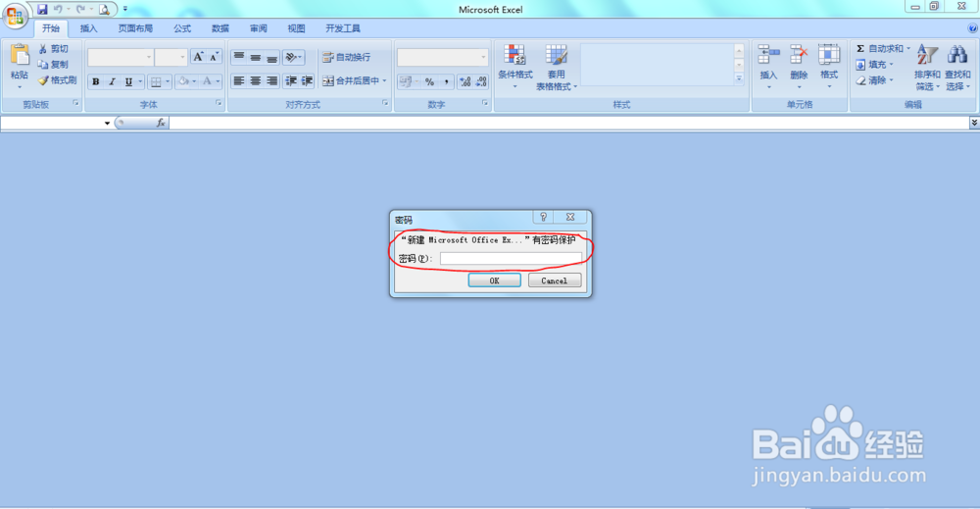This screenshot has width=980, height=509.
Task: Toggle align text right
Action: pos(271,81)
